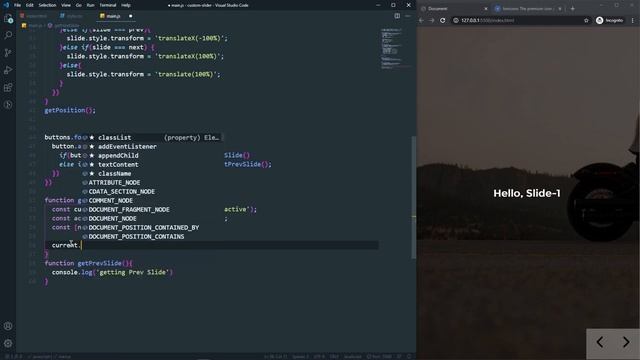Select the COMMENT_NODE suggestion
Viewport: 640px width, 360px height.
tap(152, 200)
